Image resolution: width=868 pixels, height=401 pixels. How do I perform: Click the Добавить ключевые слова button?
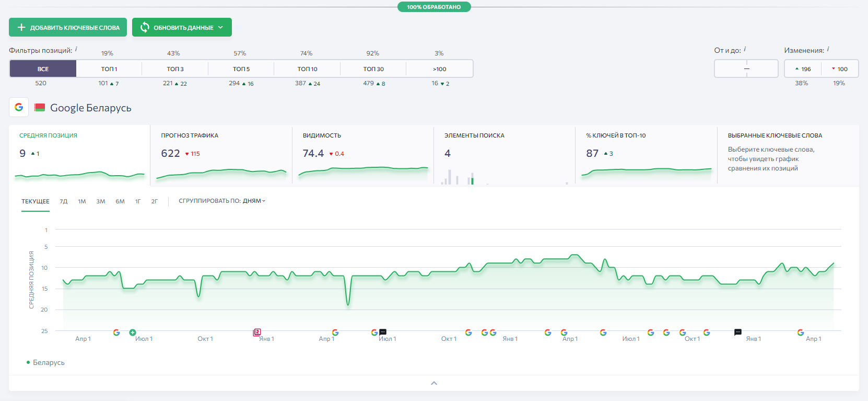coord(68,27)
